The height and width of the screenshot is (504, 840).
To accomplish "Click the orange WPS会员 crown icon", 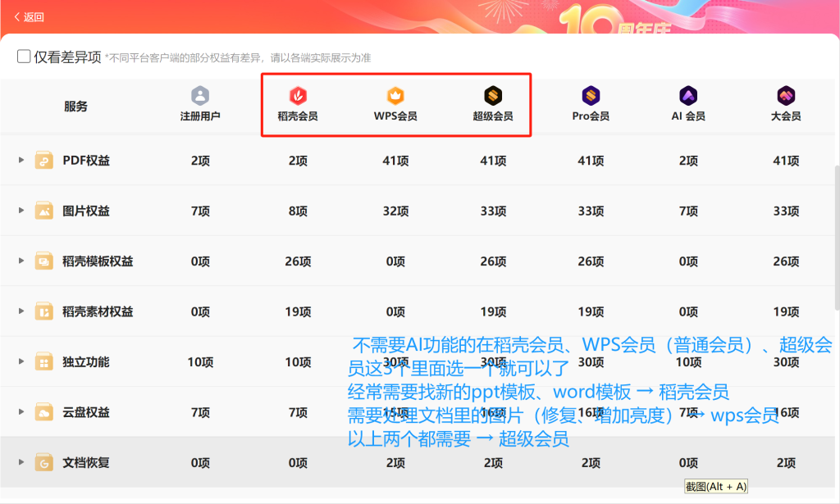I will pos(395,96).
